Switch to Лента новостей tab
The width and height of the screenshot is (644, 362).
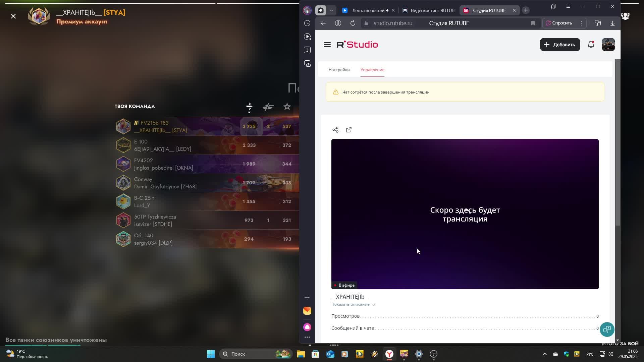point(368,10)
